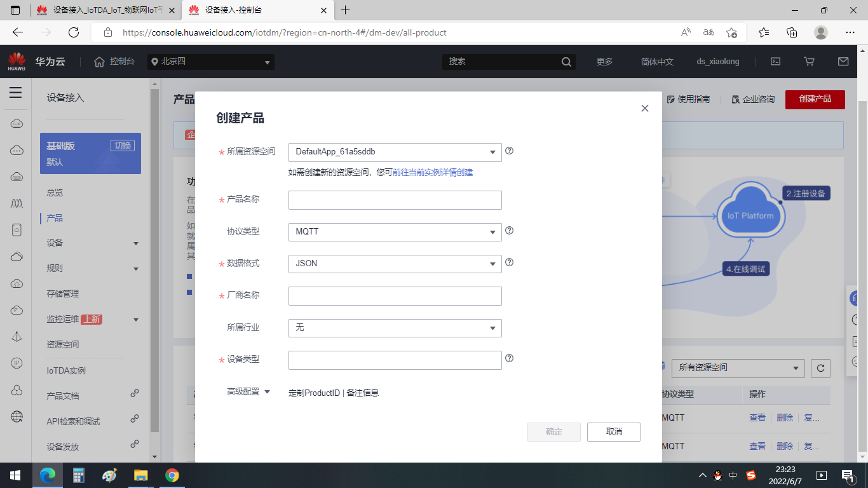Open the browser profile avatar
868x488 pixels.
[821, 32]
